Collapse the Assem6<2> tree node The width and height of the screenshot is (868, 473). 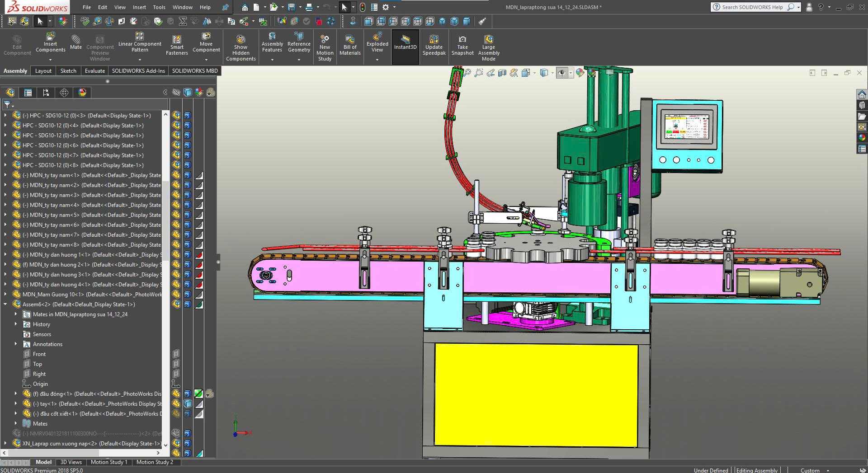coord(5,304)
